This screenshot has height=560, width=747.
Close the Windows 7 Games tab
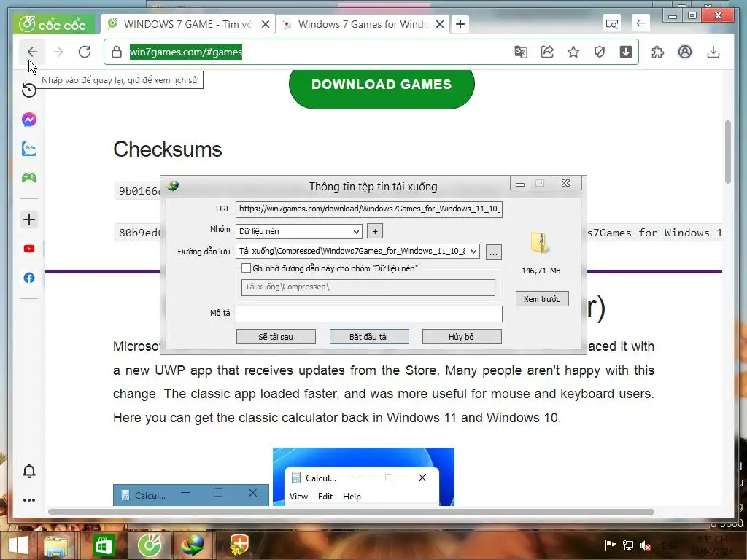click(x=440, y=24)
